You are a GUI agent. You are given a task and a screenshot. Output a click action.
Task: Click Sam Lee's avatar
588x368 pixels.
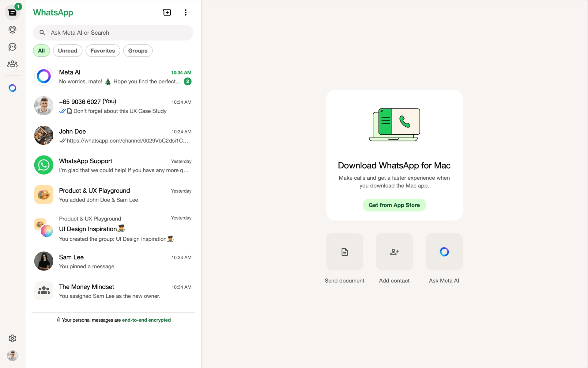[44, 261]
